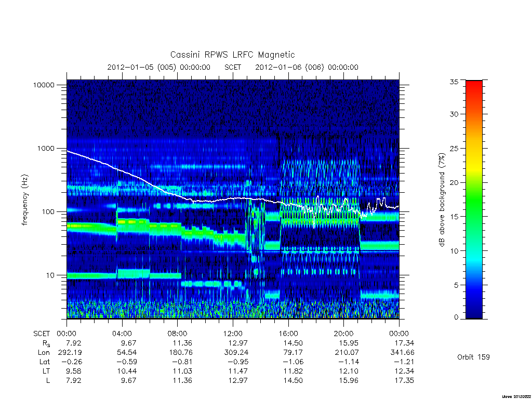The height and width of the screenshot is (399, 532).
Task: Click the LT value '11.03'
Action: 182,371
